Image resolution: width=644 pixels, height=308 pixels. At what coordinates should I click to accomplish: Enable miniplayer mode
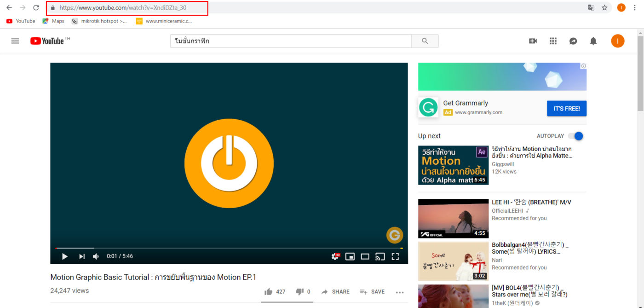tap(350, 256)
